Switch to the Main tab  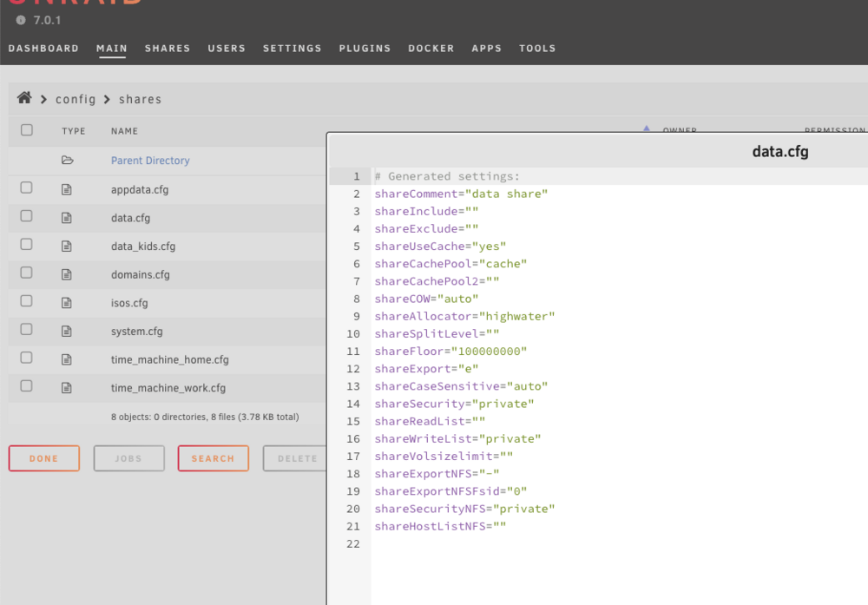pyautogui.click(x=112, y=48)
